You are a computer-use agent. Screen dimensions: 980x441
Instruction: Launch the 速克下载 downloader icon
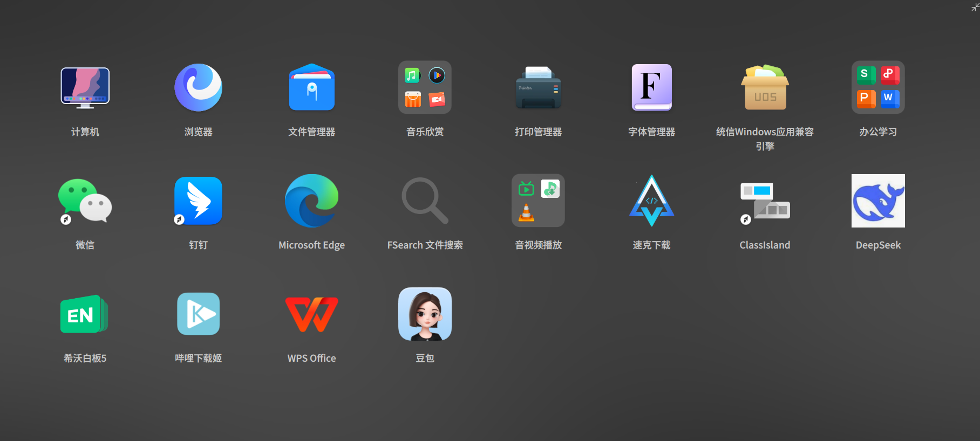[x=652, y=201]
